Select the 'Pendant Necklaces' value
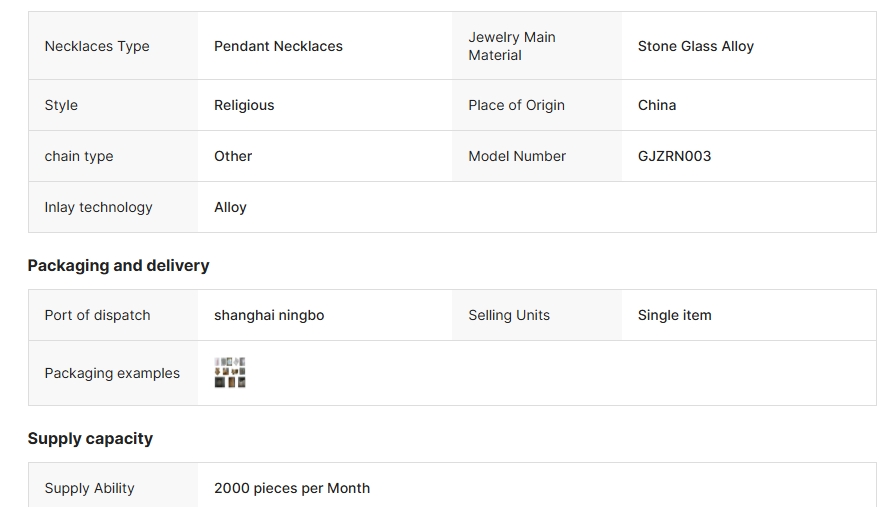 pos(278,46)
